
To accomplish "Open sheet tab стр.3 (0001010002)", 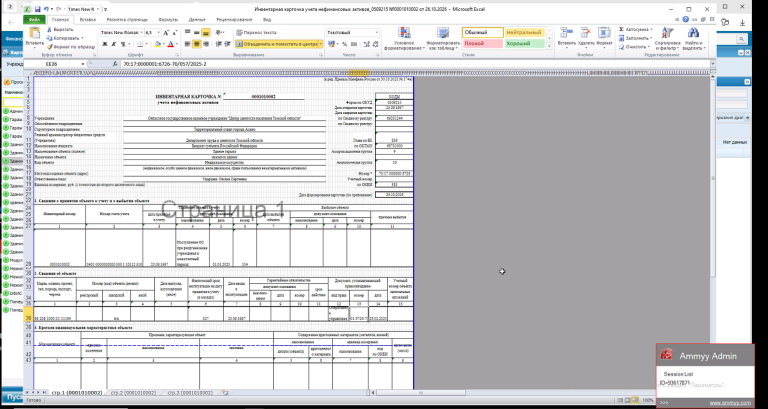I will pos(189,393).
